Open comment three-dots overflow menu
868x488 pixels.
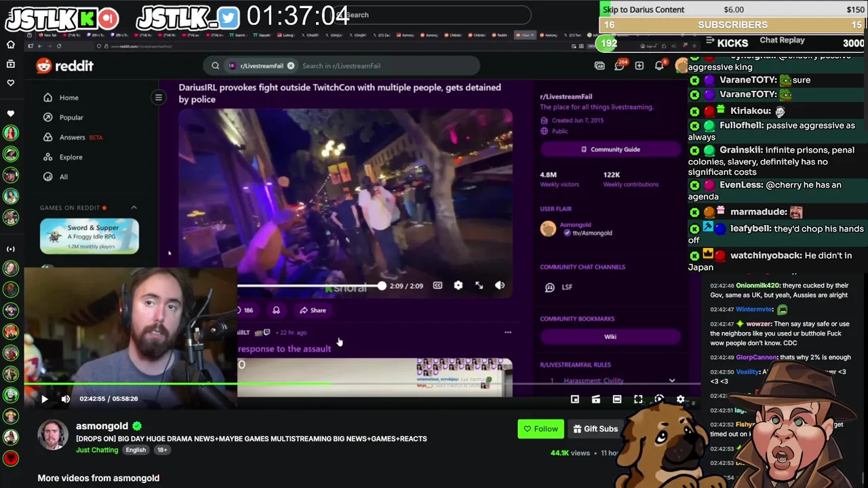[508, 332]
